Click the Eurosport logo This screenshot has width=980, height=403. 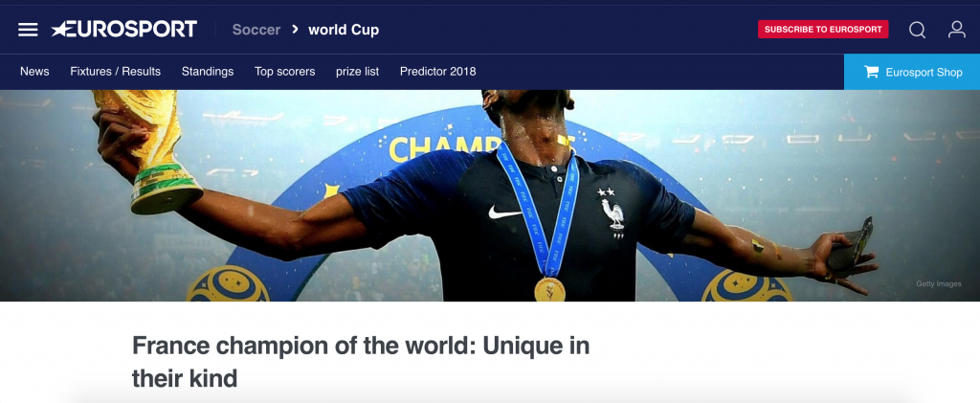pyautogui.click(x=123, y=30)
